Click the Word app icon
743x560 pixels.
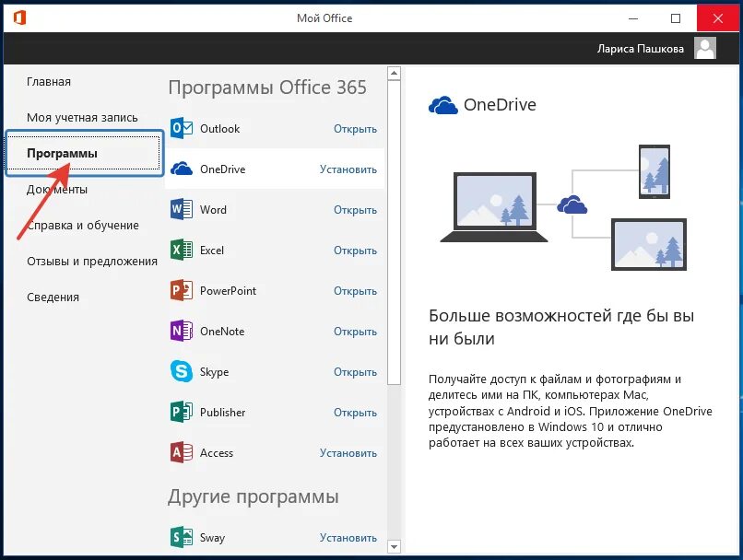tap(181, 209)
